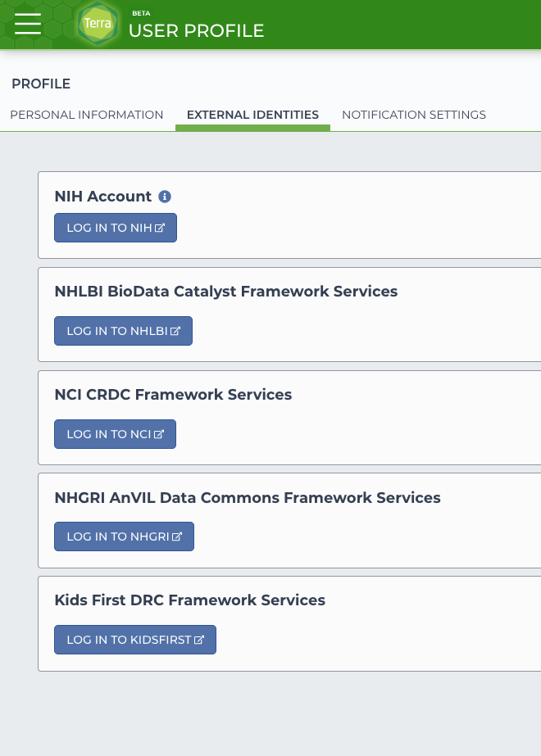Click external-link icon on LOG IN TO KIDSFIRST
This screenshot has width=541, height=756.
[199, 640]
